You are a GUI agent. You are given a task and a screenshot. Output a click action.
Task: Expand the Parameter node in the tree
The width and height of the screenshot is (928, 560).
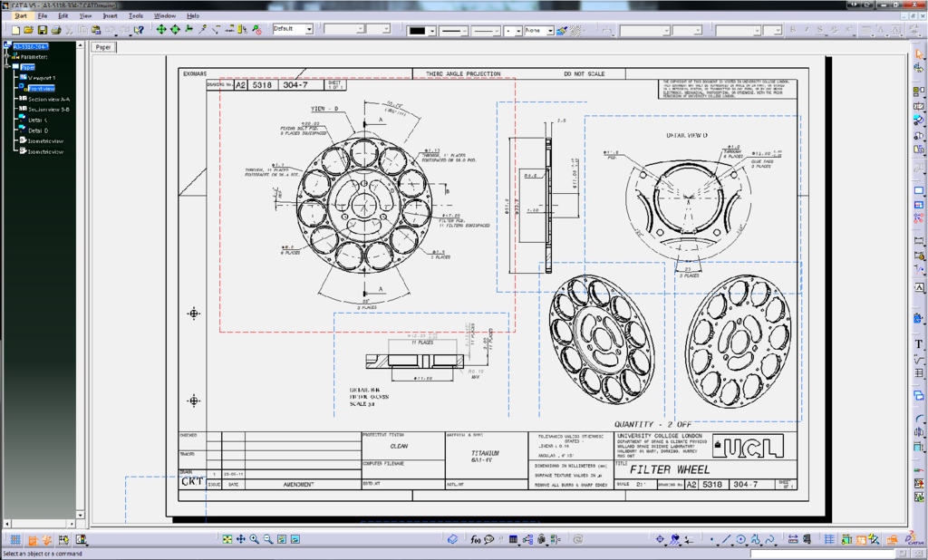(x=7, y=57)
